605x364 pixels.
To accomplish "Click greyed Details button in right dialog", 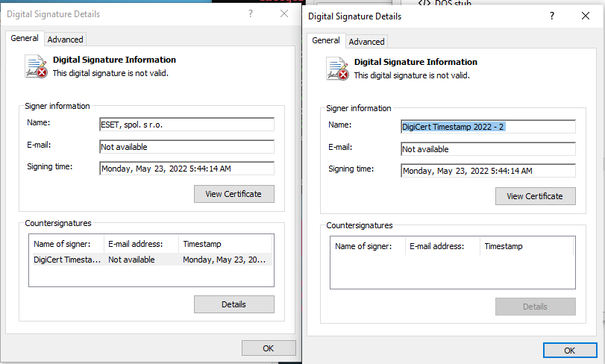I will (x=535, y=307).
